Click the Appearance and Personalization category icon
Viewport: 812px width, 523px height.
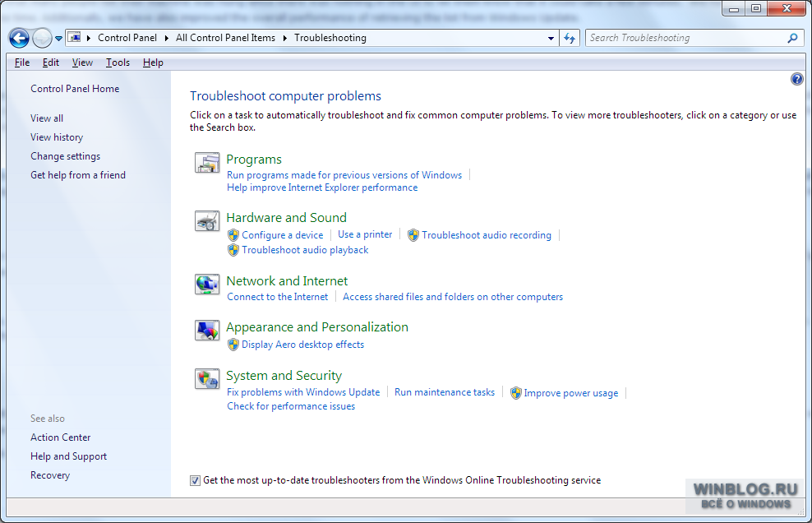pos(207,331)
